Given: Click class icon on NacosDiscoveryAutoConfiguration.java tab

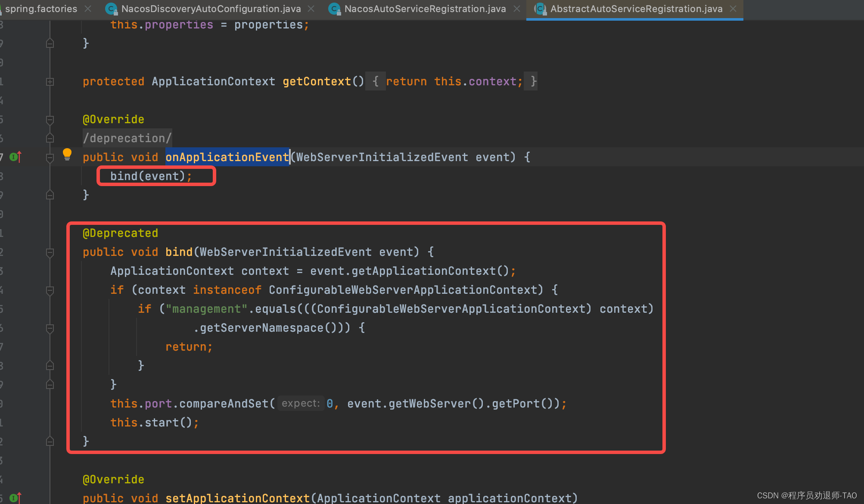Looking at the screenshot, I should [111, 9].
